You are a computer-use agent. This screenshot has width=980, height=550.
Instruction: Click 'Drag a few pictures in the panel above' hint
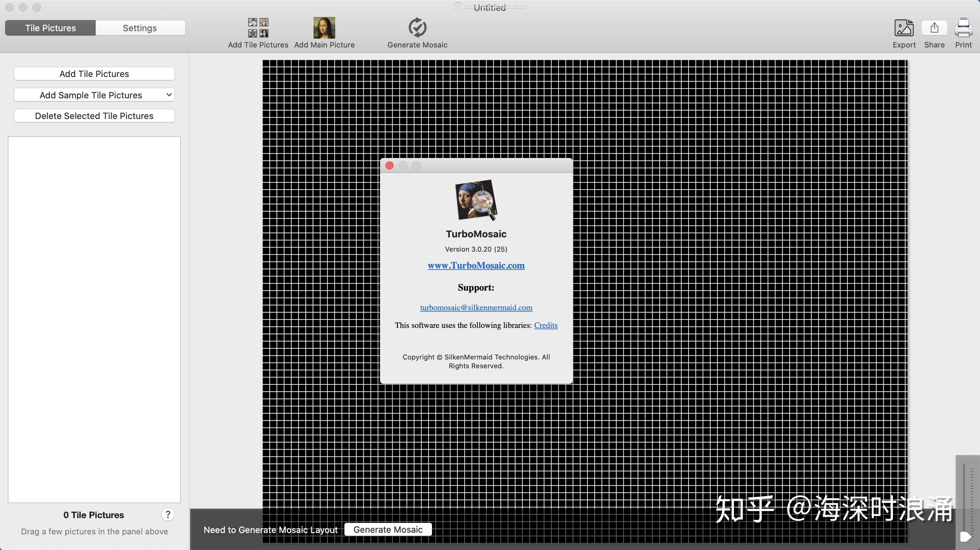(x=94, y=531)
